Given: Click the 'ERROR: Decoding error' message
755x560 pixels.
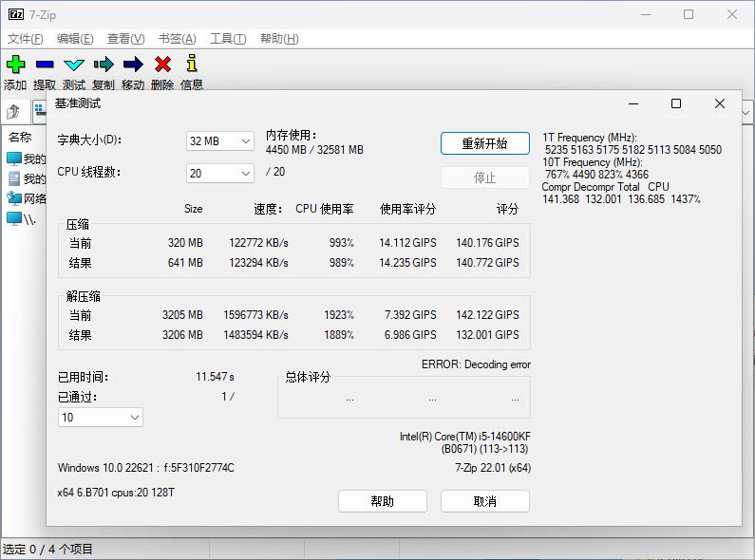Looking at the screenshot, I should point(476,364).
